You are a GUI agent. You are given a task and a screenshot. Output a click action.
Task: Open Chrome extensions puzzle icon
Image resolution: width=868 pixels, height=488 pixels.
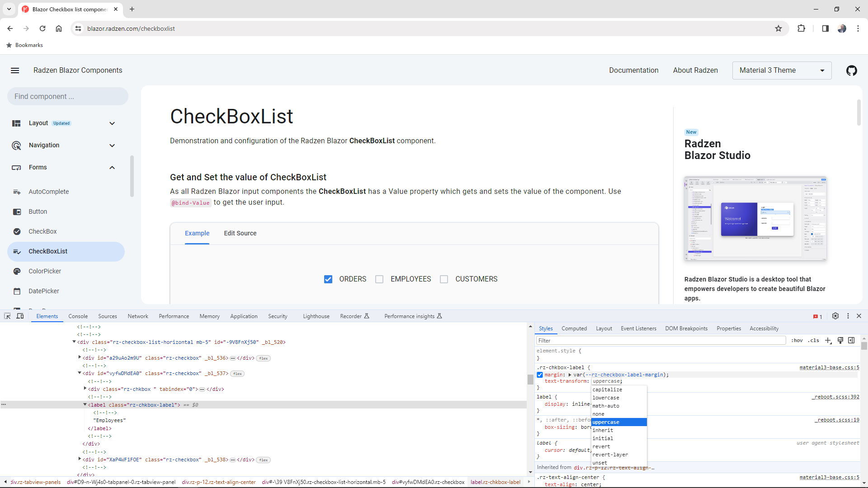coord(802,28)
